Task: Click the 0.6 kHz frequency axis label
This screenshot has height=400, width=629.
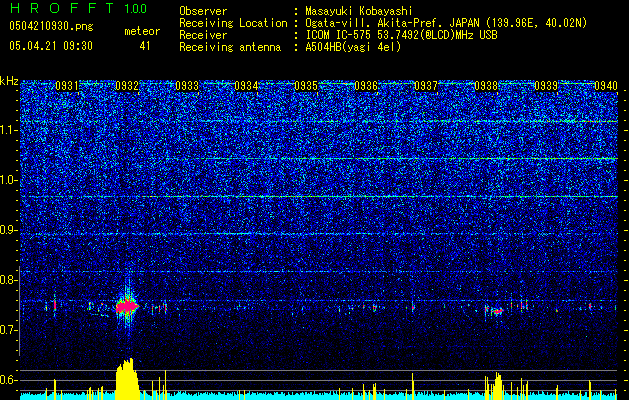Action: [9, 380]
